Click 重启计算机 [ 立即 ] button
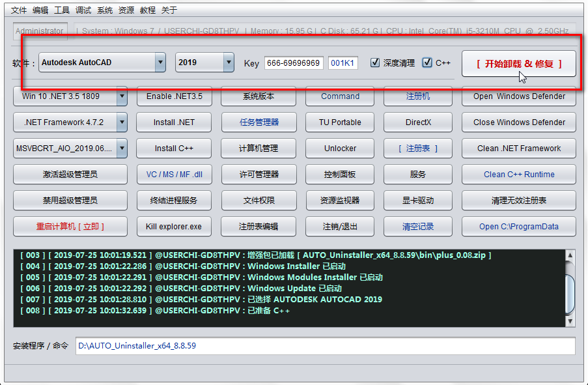The height and width of the screenshot is (385, 588). coord(70,227)
